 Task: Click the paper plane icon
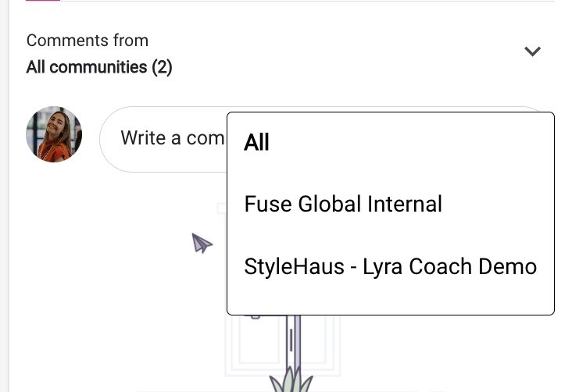pos(202,243)
